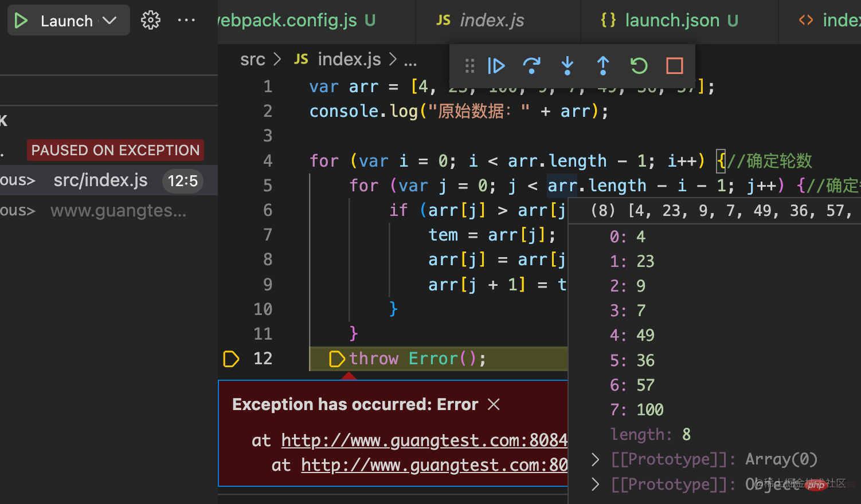
Task: Open the launch configuration dropdown arrow
Action: click(x=109, y=21)
